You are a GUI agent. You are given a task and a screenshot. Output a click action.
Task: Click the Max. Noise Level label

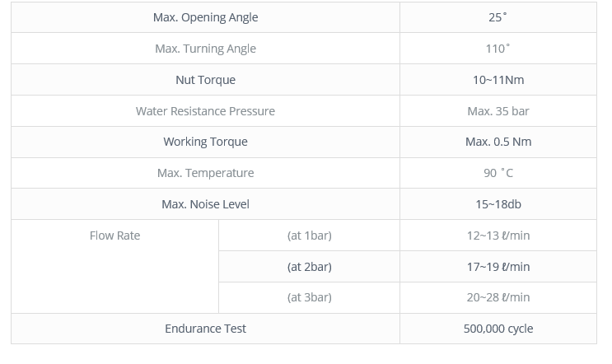(x=205, y=204)
